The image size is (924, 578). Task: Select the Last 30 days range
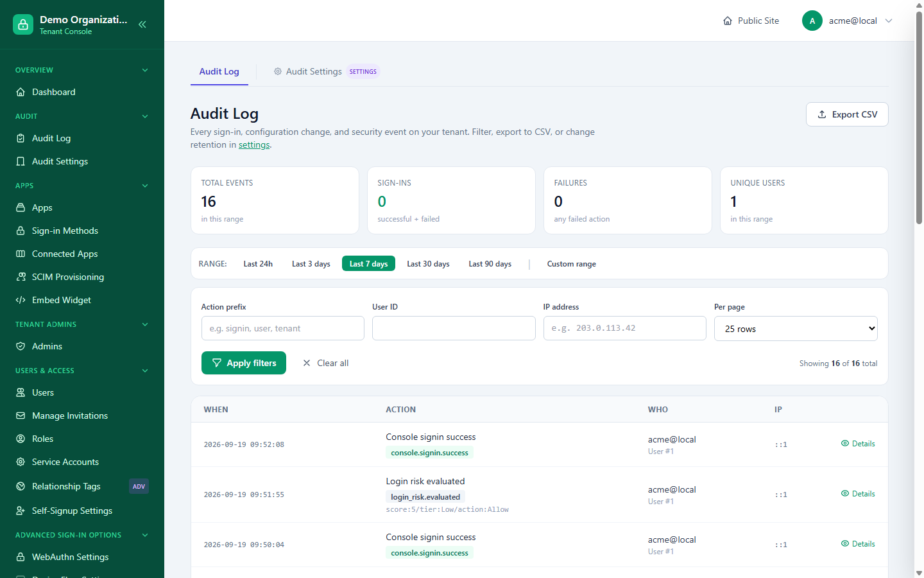coord(428,264)
